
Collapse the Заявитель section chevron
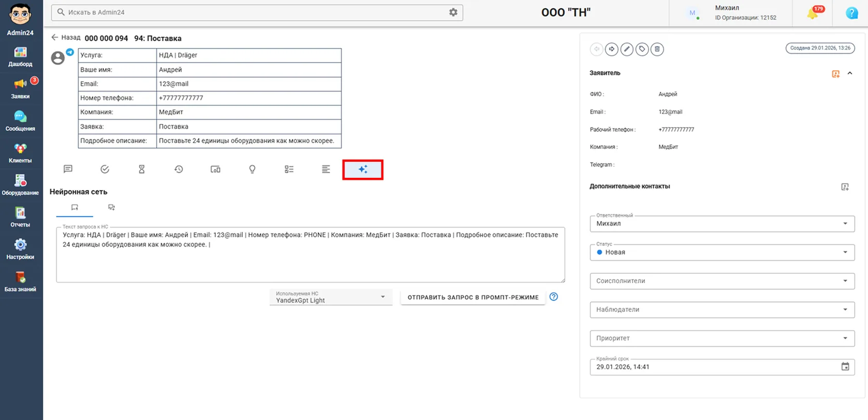(850, 73)
